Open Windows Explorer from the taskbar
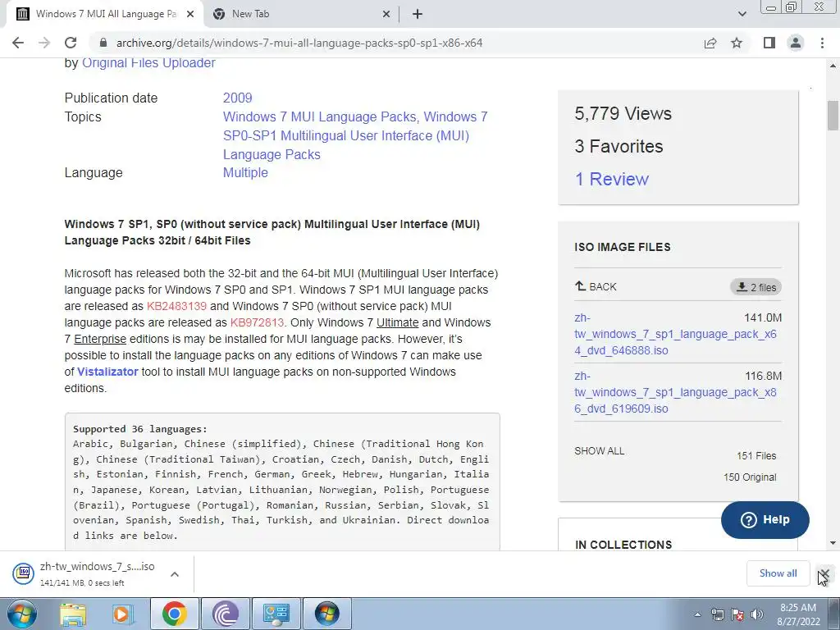This screenshot has height=630, width=840. pyautogui.click(x=73, y=614)
